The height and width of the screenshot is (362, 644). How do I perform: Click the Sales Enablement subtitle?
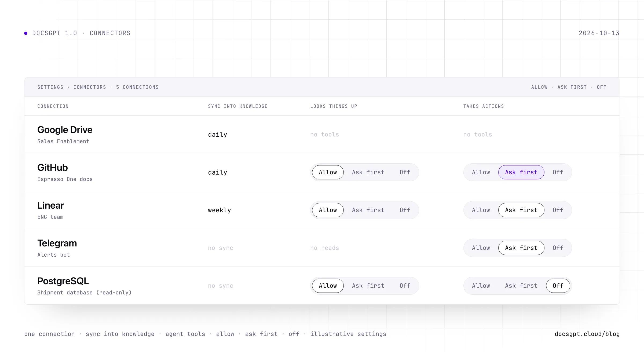pyautogui.click(x=63, y=141)
